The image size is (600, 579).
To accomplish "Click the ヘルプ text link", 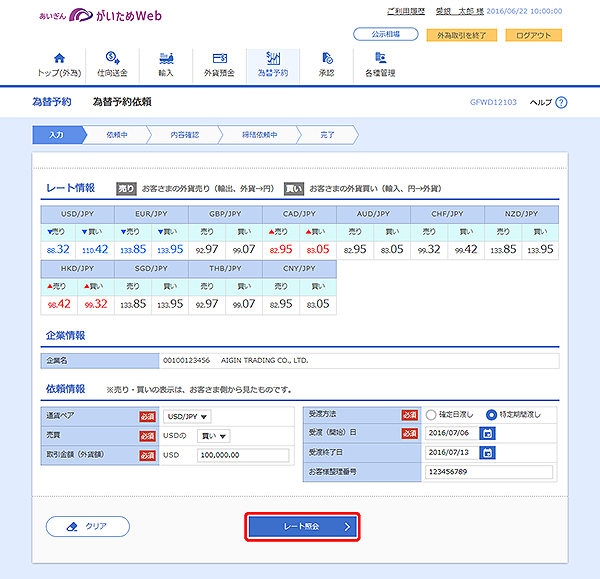I will point(541,103).
